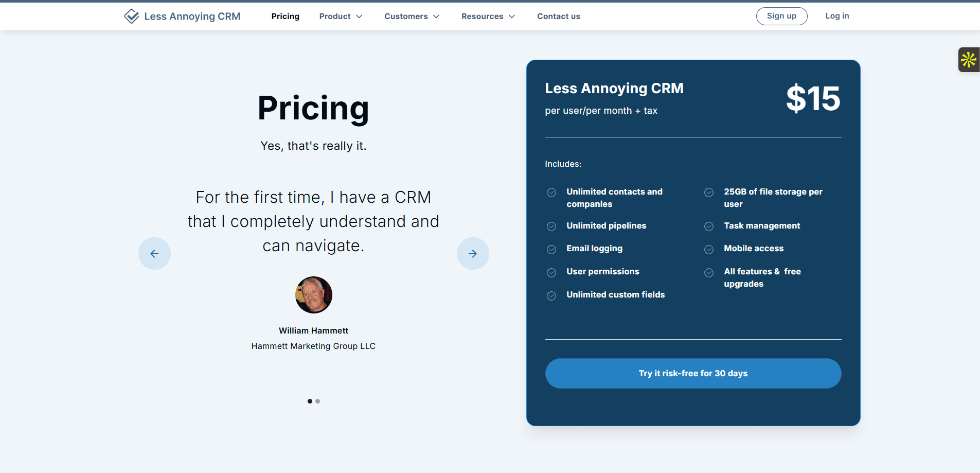Open the yellow asterisk side widget
The image size is (980, 473).
(968, 60)
